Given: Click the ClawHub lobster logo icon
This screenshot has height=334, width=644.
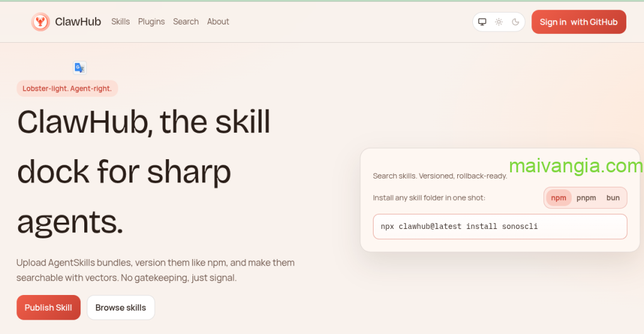Looking at the screenshot, I should (40, 22).
